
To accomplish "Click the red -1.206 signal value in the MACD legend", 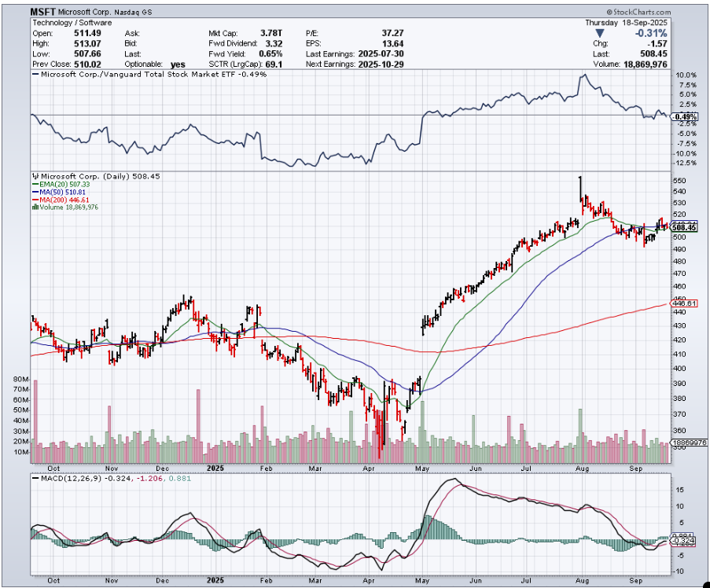I will [x=150, y=479].
